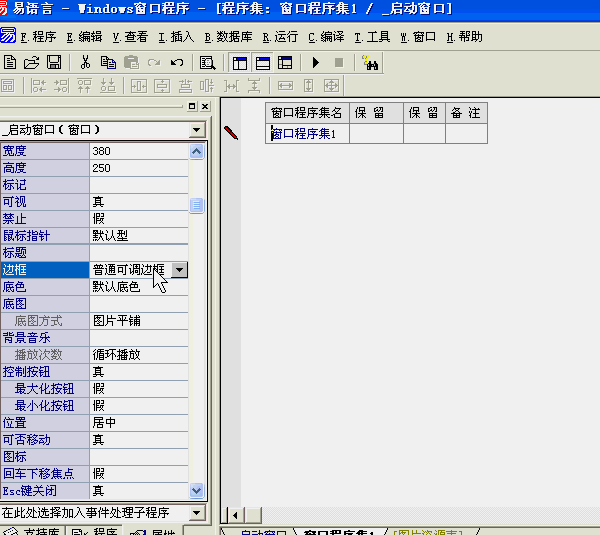Expand the 边框 property dropdown arrow
600x535 pixels.
coord(179,270)
